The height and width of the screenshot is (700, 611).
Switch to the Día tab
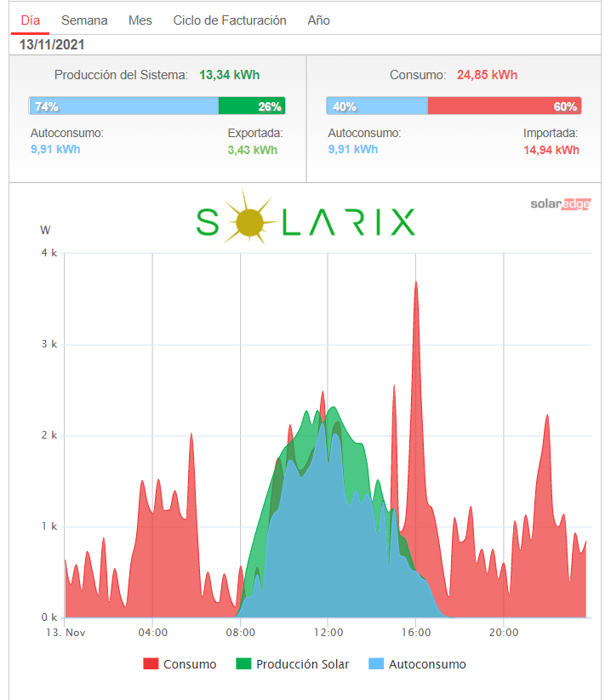click(31, 20)
